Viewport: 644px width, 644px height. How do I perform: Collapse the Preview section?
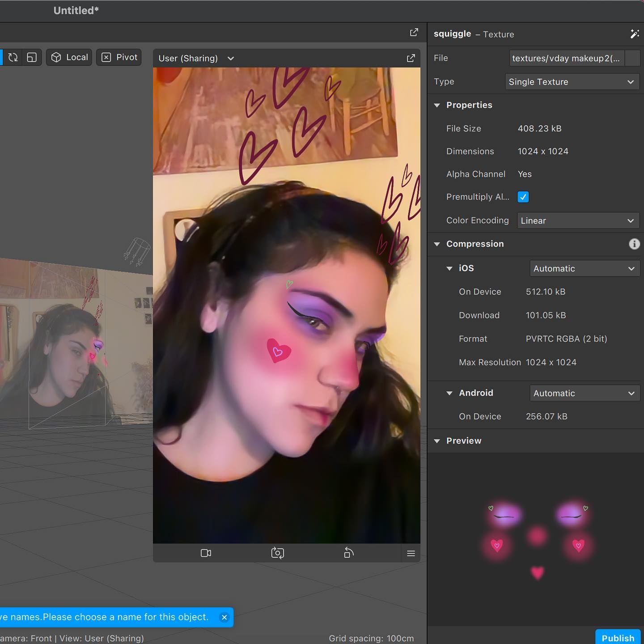(x=437, y=441)
